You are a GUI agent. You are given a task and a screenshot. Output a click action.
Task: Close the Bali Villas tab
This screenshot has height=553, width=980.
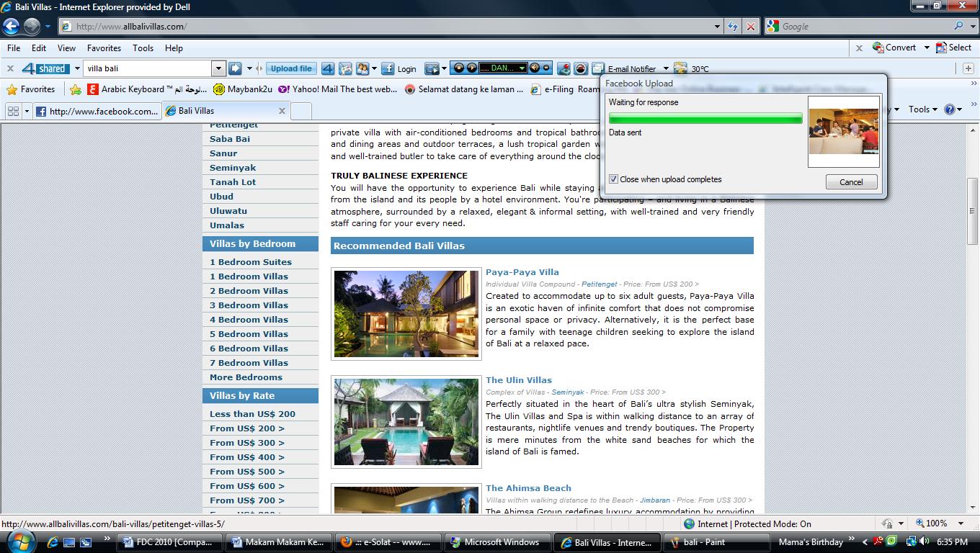pyautogui.click(x=282, y=111)
